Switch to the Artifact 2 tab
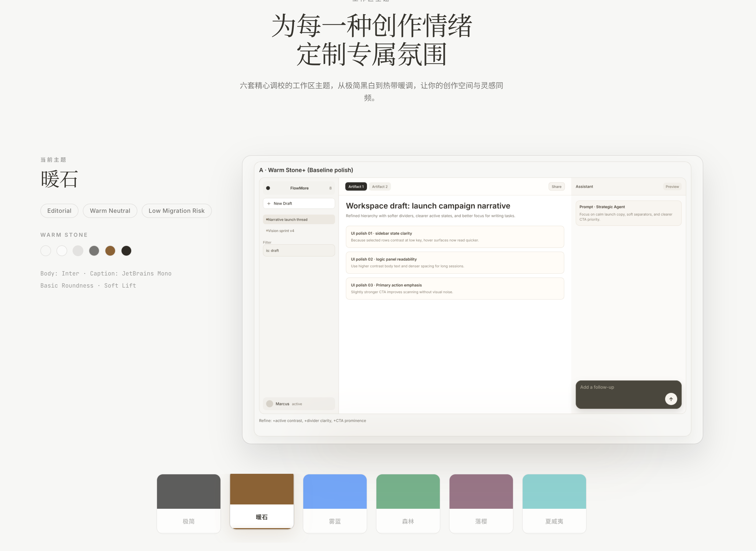The width and height of the screenshot is (756, 551). pos(380,187)
